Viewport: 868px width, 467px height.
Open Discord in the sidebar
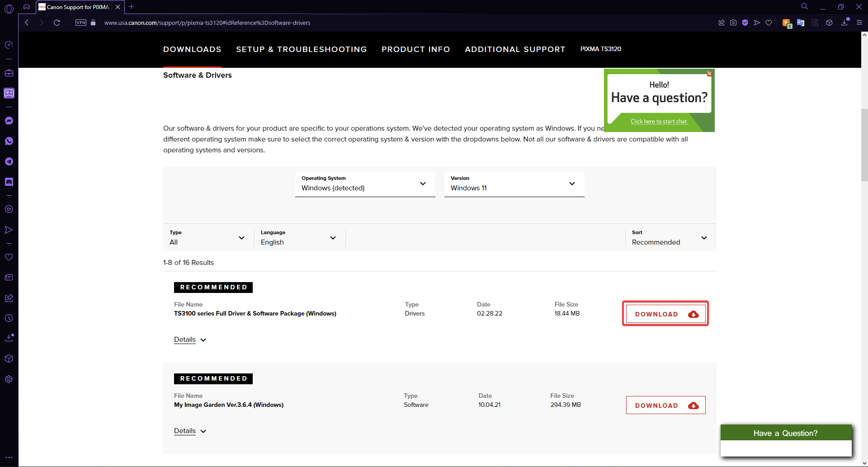tap(9, 182)
